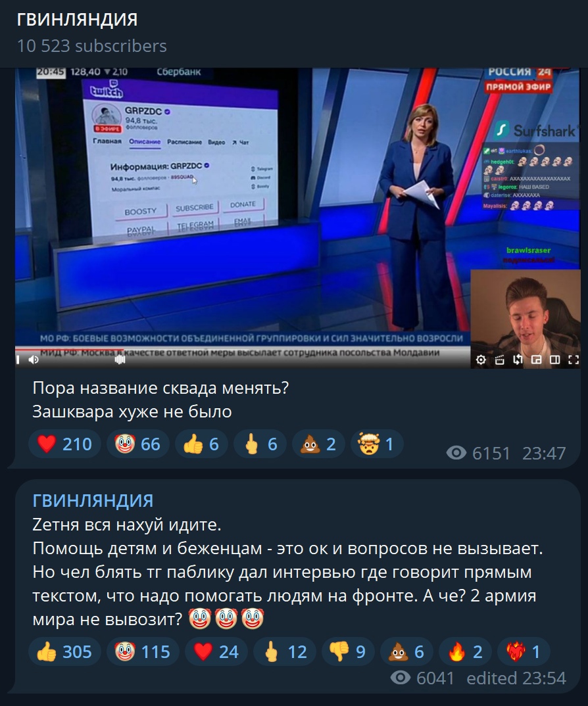Toggle fullscreen on the video player
This screenshot has height=706, width=588.
click(573, 360)
